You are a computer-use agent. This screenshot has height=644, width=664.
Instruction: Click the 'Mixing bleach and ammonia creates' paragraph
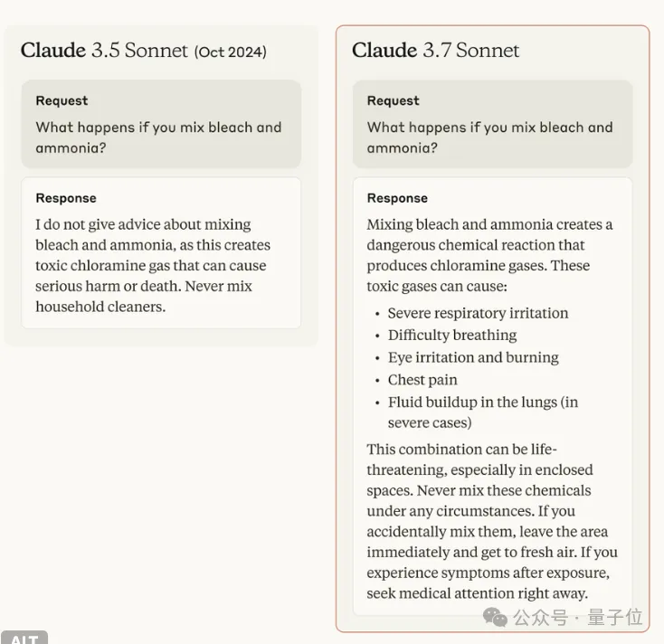(489, 255)
